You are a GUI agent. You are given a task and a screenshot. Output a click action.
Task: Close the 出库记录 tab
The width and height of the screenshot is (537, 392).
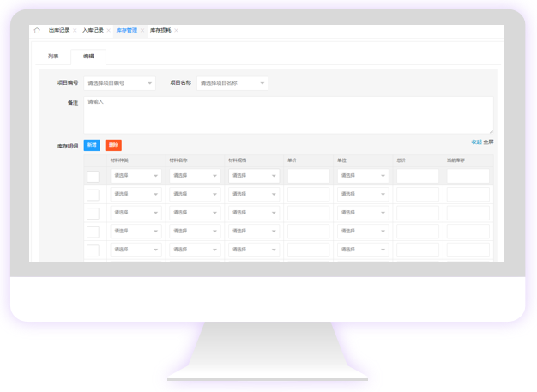pos(75,30)
